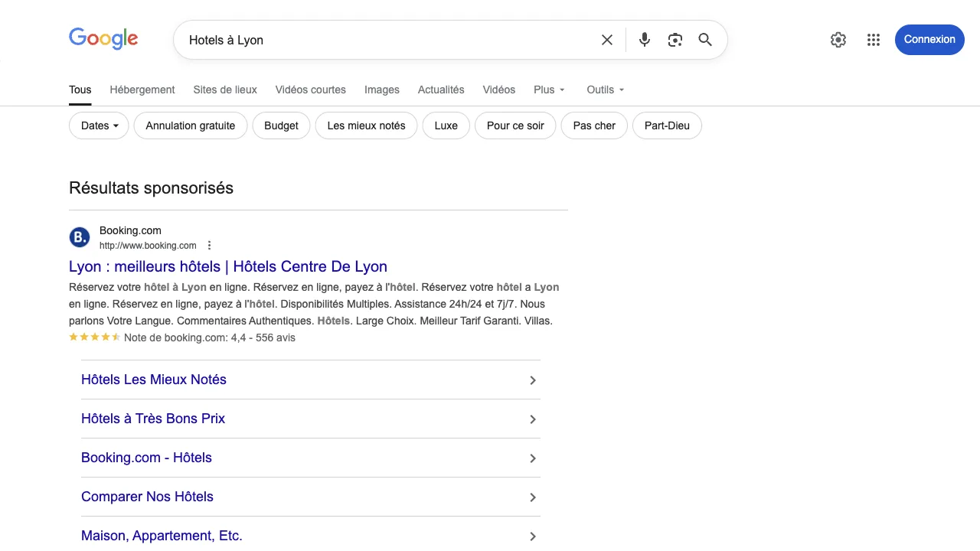Open the Booking.com - Hôtels sitelink

tap(146, 458)
